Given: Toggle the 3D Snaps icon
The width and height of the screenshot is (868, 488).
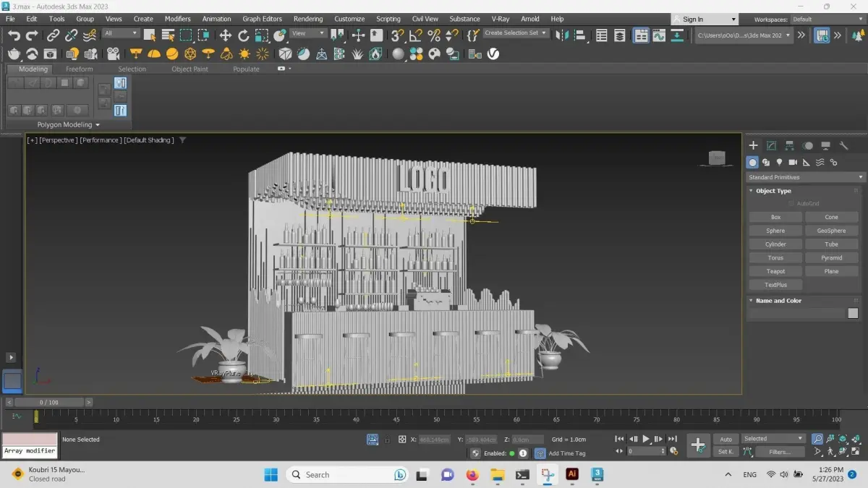Looking at the screenshot, I should coord(398,35).
